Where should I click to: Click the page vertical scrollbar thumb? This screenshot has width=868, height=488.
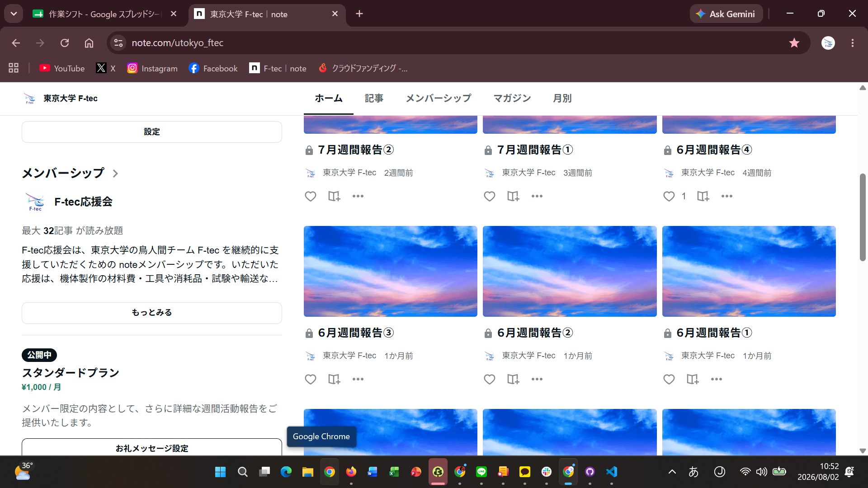click(x=863, y=217)
